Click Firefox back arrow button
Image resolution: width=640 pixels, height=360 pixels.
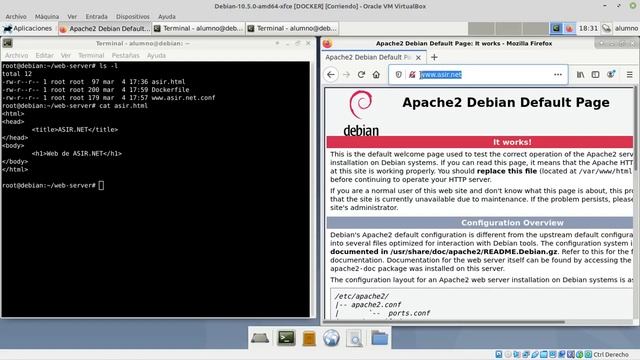331,75
